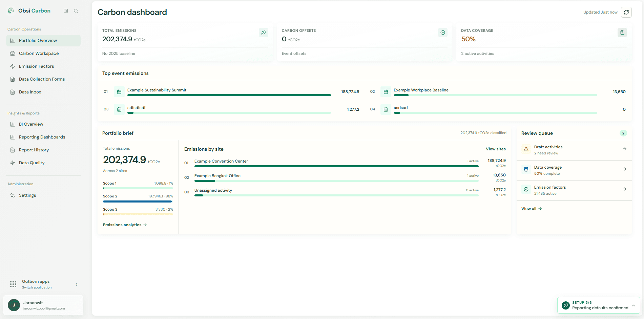This screenshot has height=319, width=644.
Task: Click the Draft activities warning icon
Action: pyautogui.click(x=526, y=149)
